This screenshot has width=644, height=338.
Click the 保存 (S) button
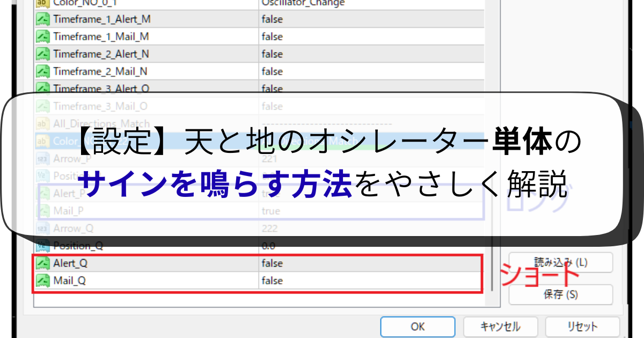click(560, 295)
